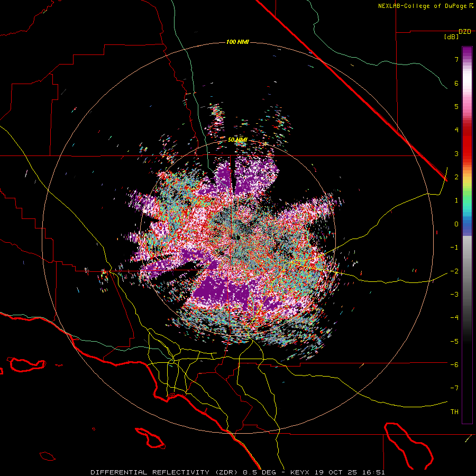Screen dimensions: 476x476
Task: Click the 1 value on color scale
Action: pyautogui.click(x=456, y=200)
